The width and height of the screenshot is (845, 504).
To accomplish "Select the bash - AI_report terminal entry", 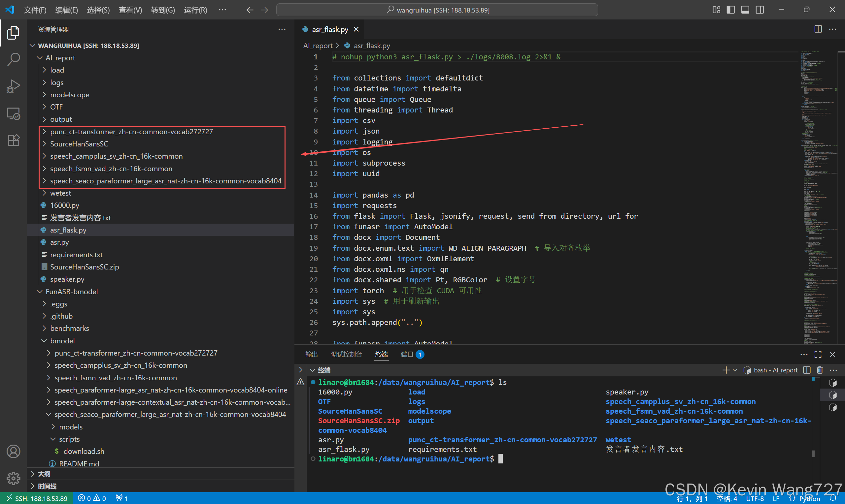I will (771, 370).
